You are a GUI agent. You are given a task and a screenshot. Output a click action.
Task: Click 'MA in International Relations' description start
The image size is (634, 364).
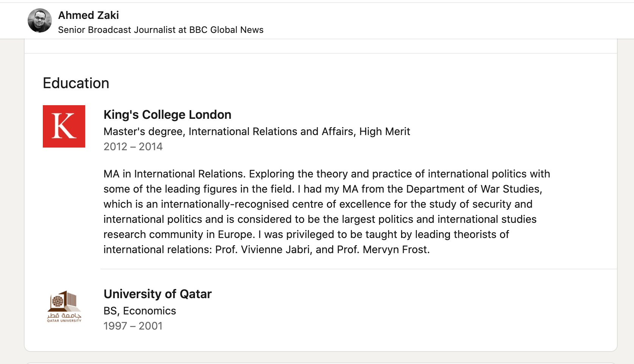[x=174, y=174]
